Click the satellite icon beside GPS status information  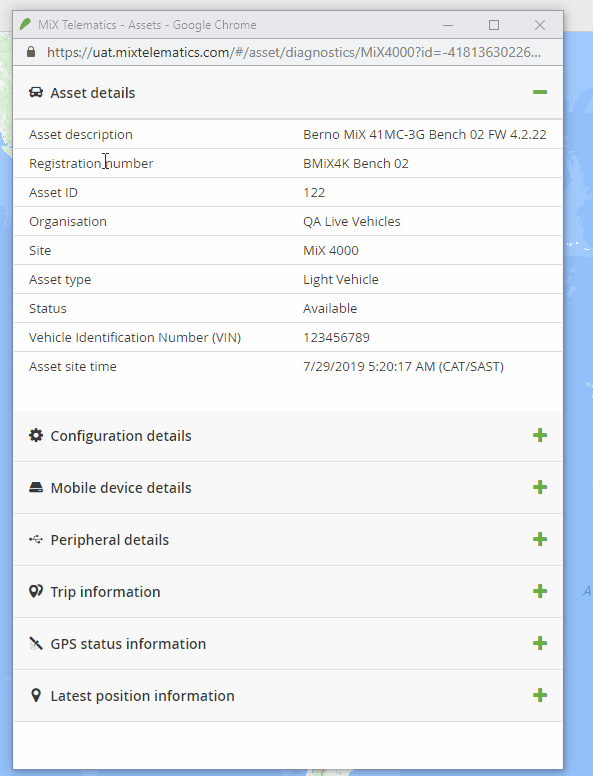pyautogui.click(x=36, y=643)
